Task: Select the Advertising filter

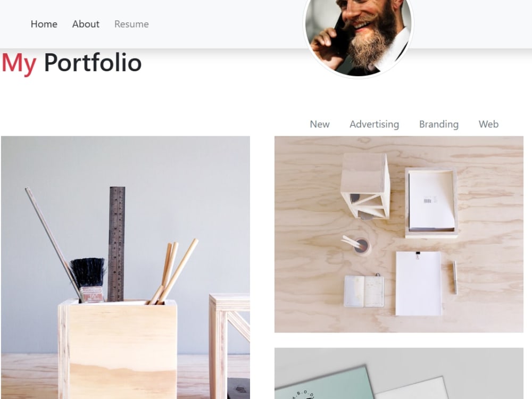Action: point(374,124)
